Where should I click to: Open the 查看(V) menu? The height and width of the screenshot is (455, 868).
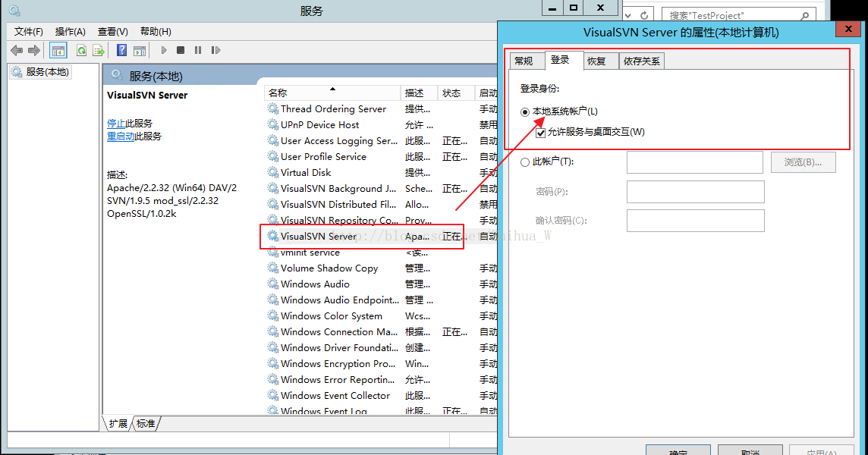click(113, 32)
